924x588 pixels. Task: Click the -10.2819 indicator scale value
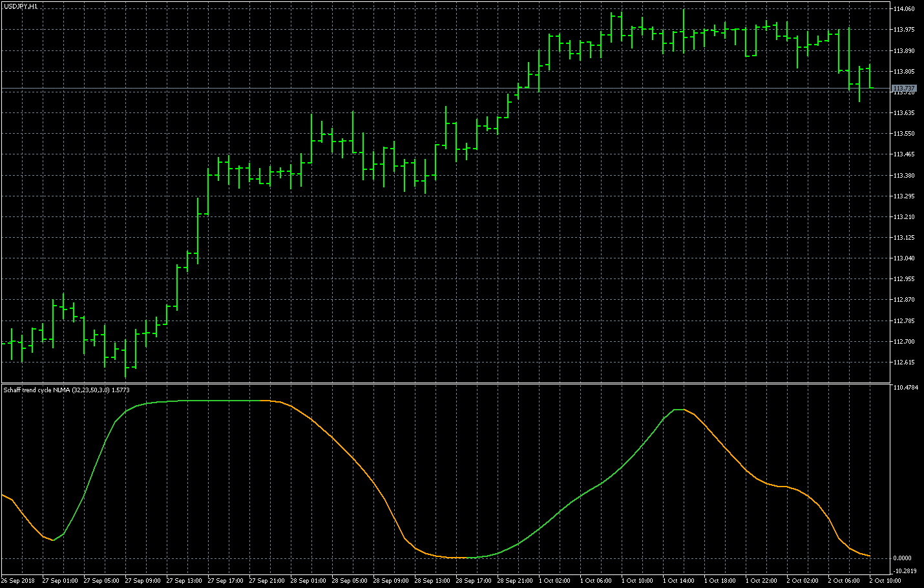[x=904, y=571]
